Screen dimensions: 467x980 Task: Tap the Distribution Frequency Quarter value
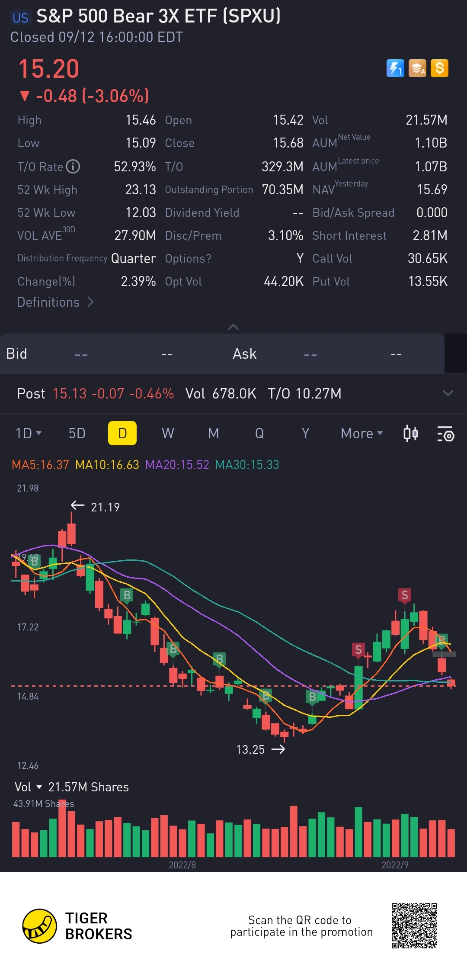pos(133,258)
